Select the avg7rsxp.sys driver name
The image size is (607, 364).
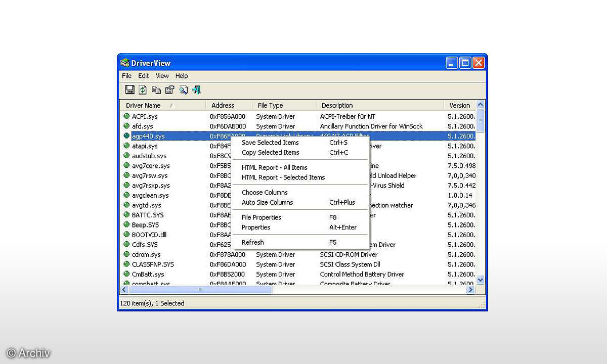151,186
